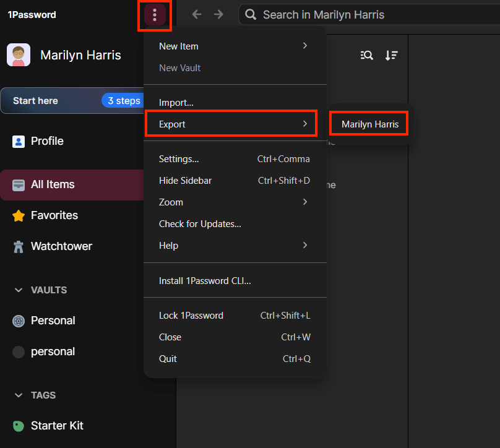Screen dimensions: 500x448
Task: Click the Profile person icon
Action: click(19, 141)
